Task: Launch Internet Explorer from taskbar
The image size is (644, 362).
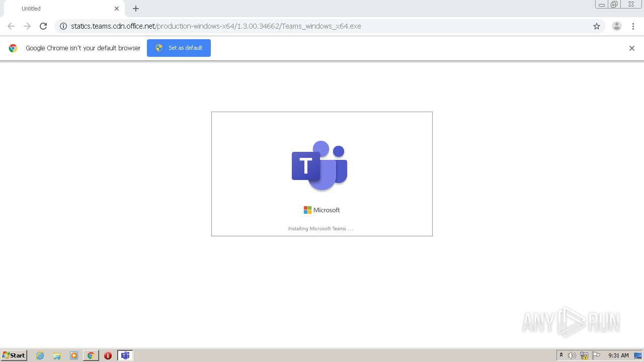Action: pos(40,355)
